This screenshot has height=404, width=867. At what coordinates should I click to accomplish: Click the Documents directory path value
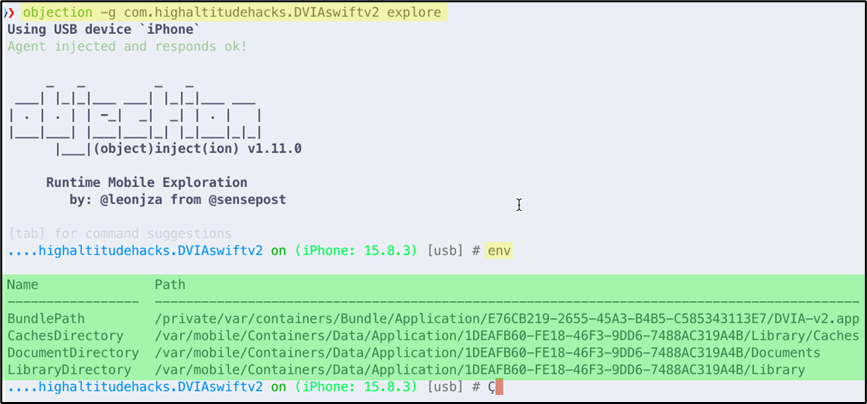coord(488,353)
